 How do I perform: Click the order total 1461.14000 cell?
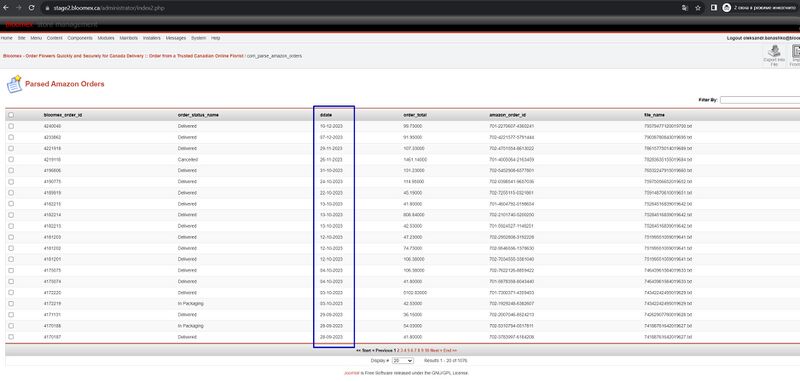[x=414, y=160]
